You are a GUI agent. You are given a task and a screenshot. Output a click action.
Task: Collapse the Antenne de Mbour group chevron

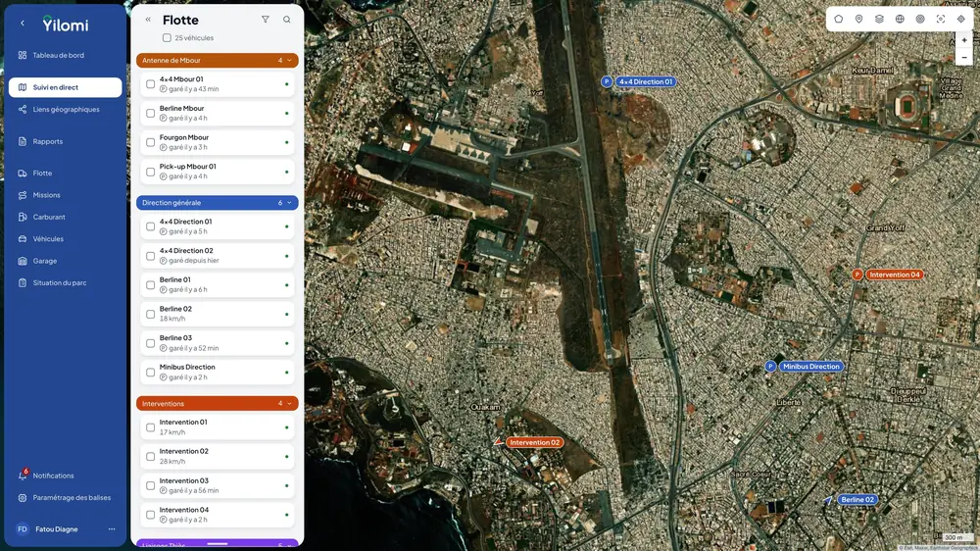click(x=289, y=61)
